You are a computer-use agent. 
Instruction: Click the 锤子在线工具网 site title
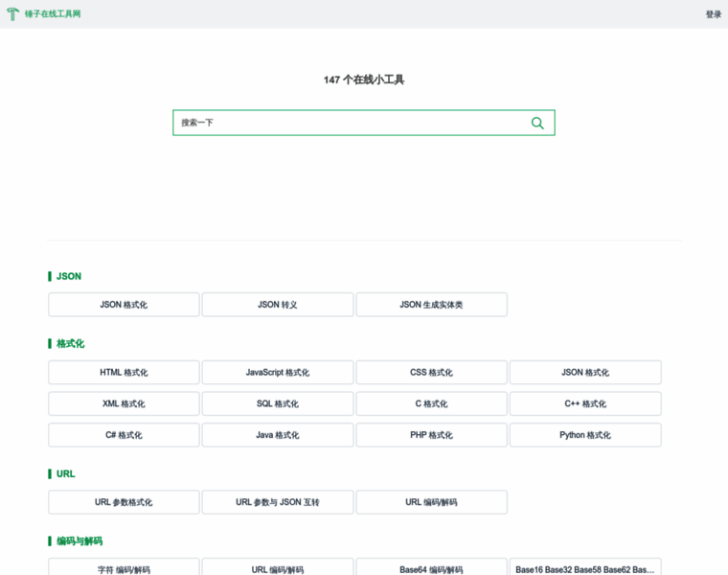(53, 14)
